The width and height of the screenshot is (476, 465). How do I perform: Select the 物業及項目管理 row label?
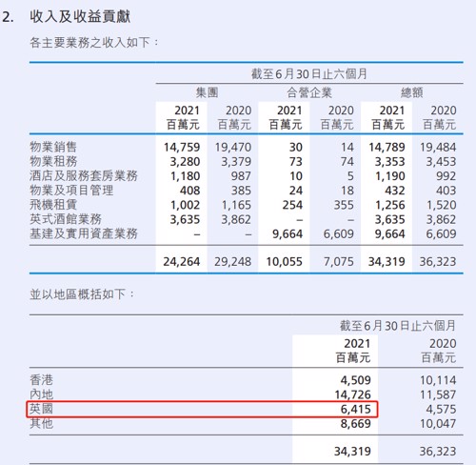click(71, 191)
